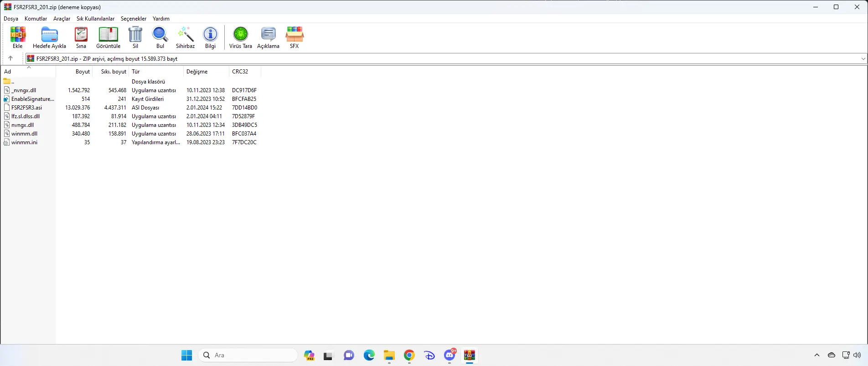Screen dimensions: 868x366
Task: Open Microsoft Edge from the taskbar
Action: click(369, 355)
